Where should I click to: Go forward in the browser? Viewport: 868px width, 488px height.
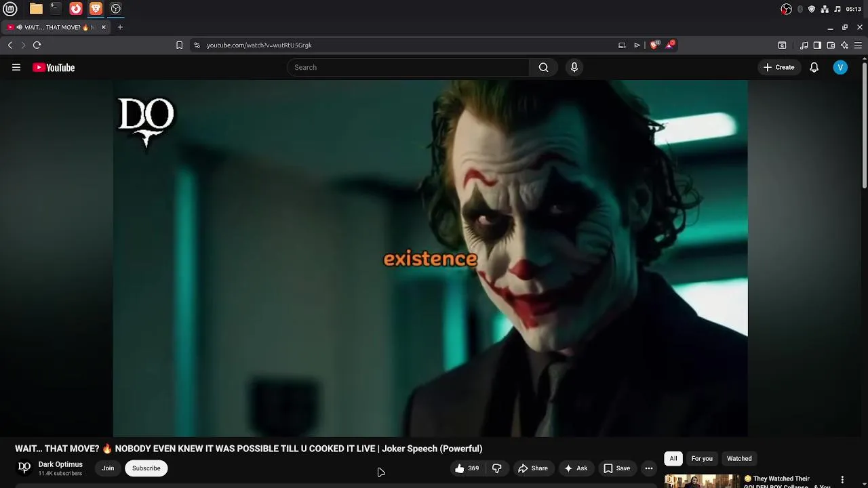click(23, 45)
